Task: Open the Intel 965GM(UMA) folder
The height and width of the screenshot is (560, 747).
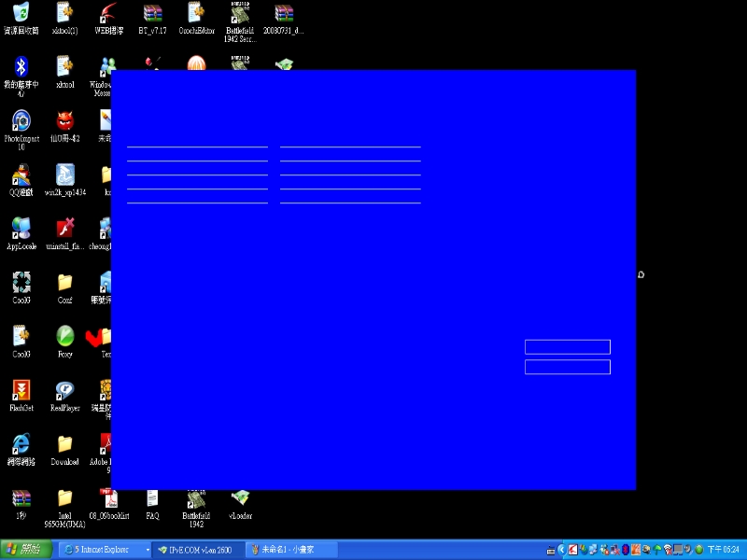Action: pos(64,498)
